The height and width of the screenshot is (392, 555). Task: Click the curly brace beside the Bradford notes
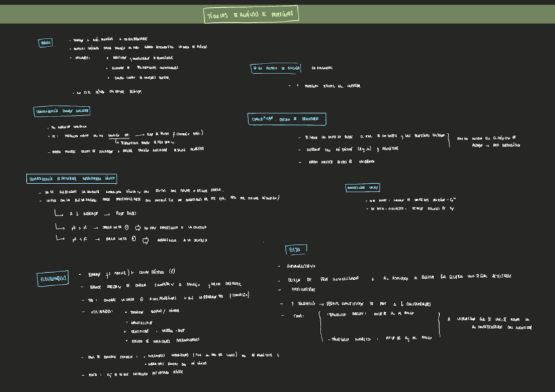pyautogui.click(x=449, y=140)
